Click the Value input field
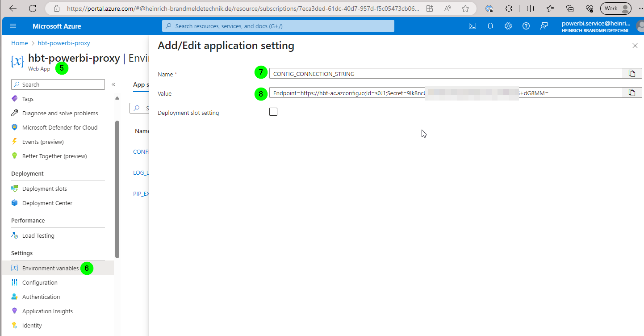 pyautogui.click(x=446, y=92)
